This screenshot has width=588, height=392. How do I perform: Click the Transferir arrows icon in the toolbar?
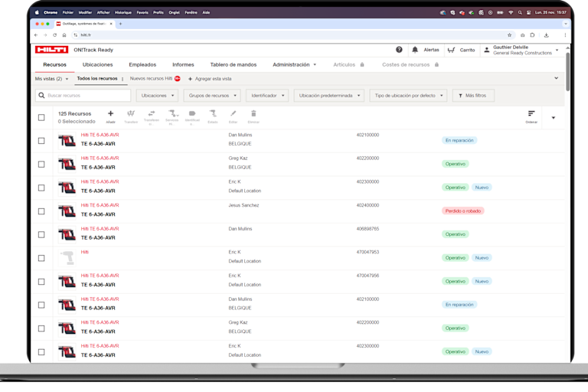click(x=152, y=114)
